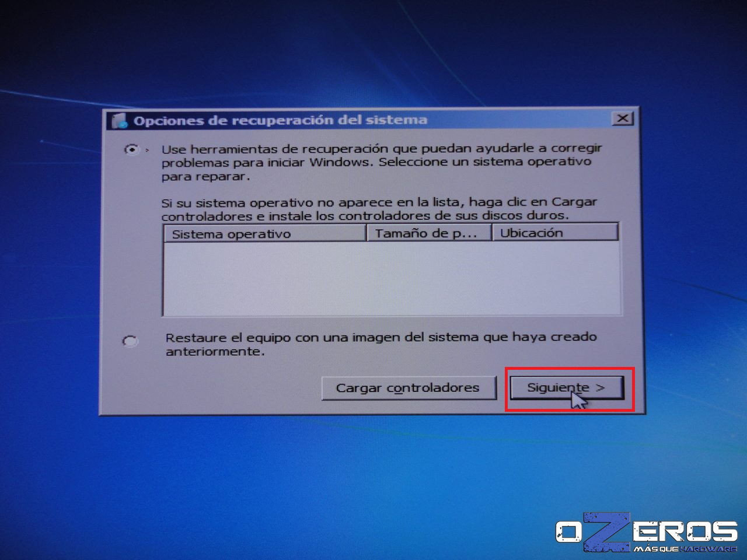Viewport: 747px width, 560px height.
Task: Click the system recovery icon in title bar
Action: (x=120, y=121)
